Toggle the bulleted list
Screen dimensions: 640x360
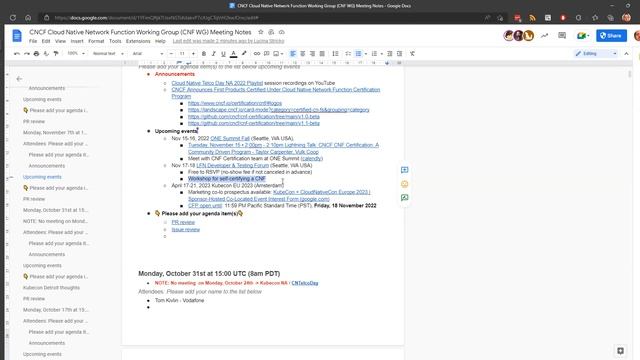[x=358, y=53]
